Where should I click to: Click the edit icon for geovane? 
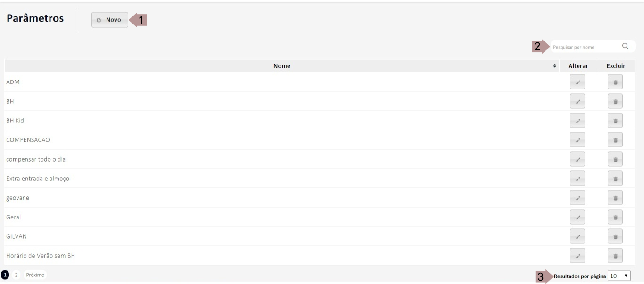point(578,198)
